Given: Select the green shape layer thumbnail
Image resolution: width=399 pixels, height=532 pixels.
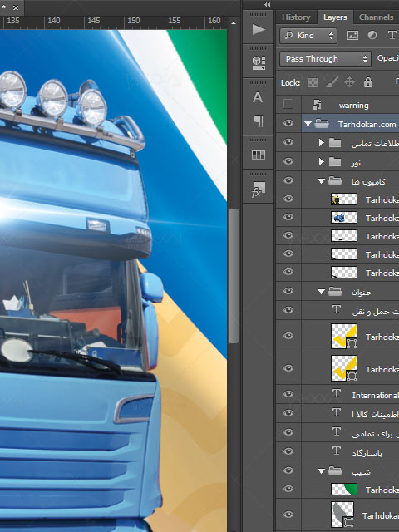Looking at the screenshot, I should [343, 490].
